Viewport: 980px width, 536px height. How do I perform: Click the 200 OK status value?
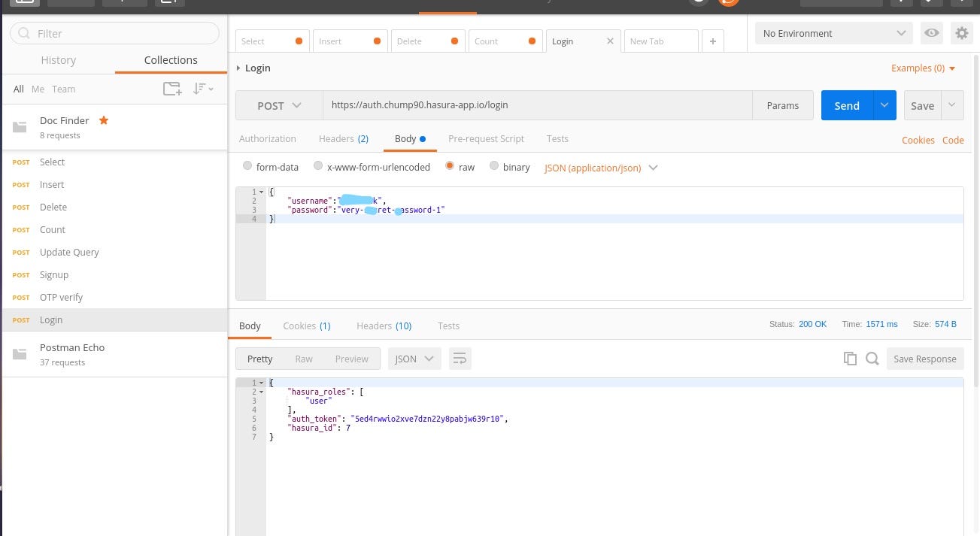812,324
